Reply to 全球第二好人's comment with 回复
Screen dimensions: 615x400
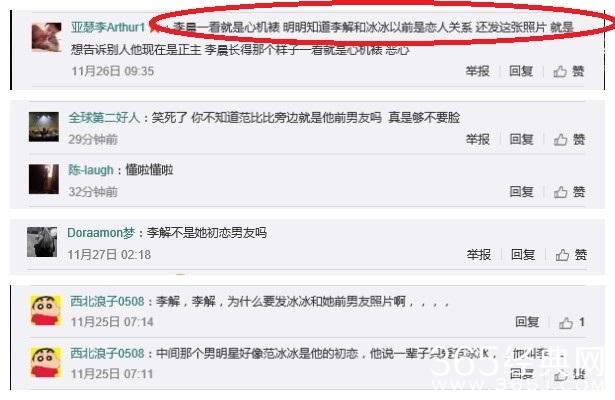point(521,140)
